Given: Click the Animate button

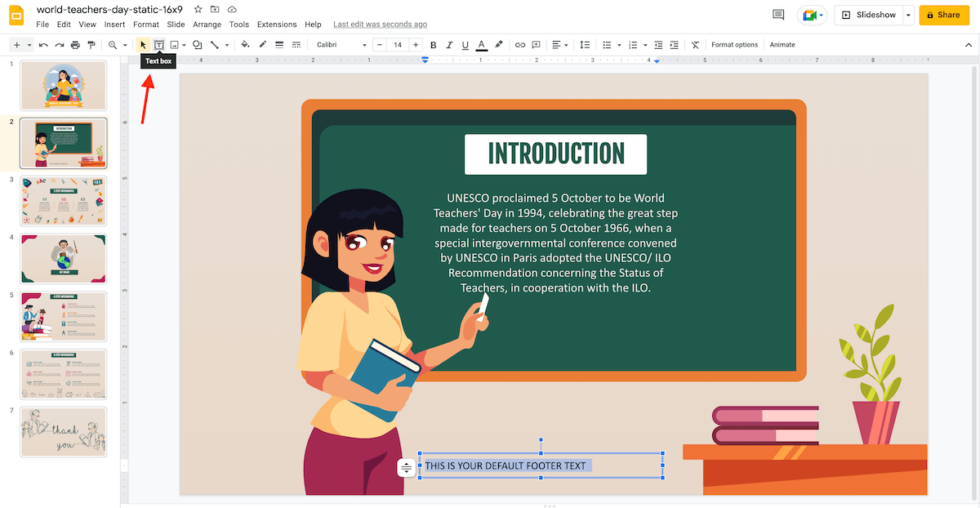Looking at the screenshot, I should pos(782,45).
